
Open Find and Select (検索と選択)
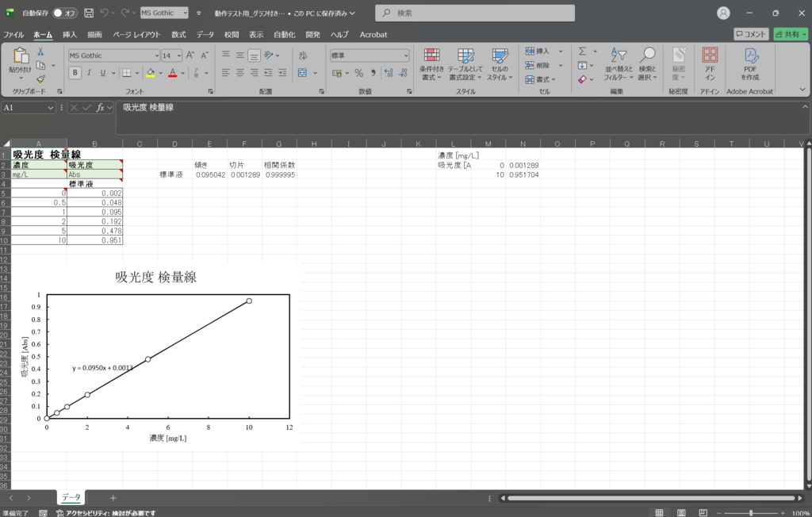647,64
